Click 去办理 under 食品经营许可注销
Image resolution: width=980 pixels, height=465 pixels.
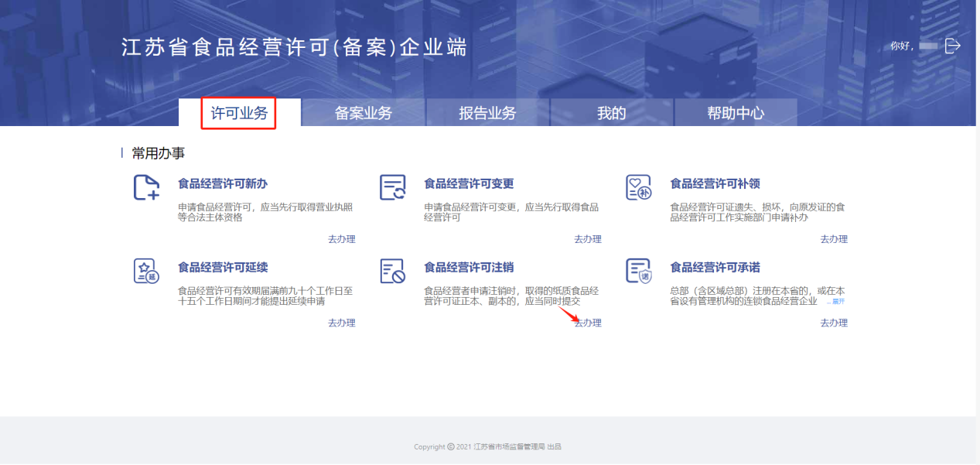click(x=587, y=323)
